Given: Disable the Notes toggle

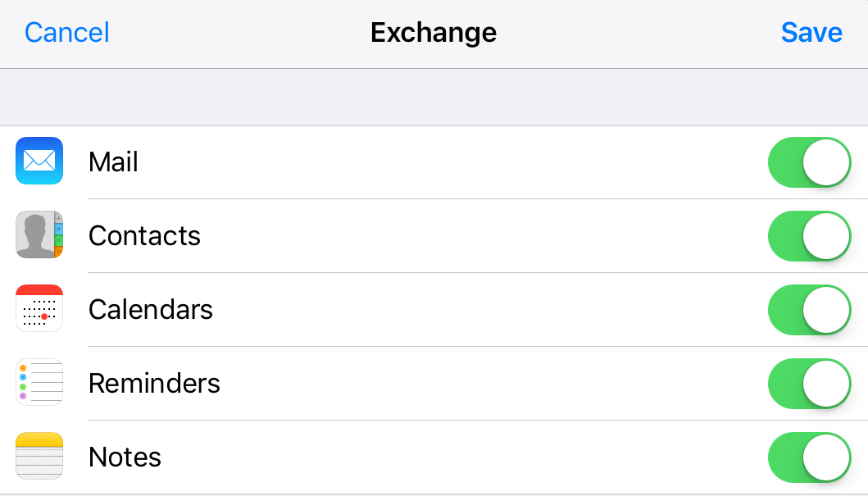Looking at the screenshot, I should [x=809, y=457].
